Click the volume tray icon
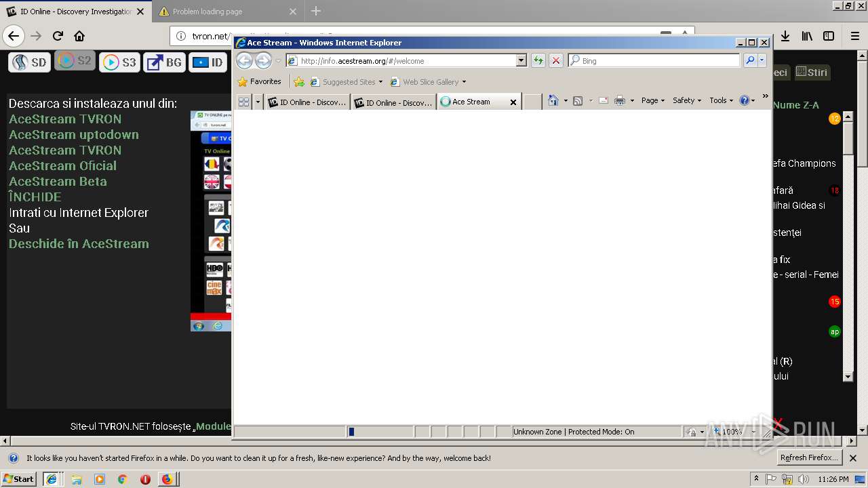 tap(804, 479)
